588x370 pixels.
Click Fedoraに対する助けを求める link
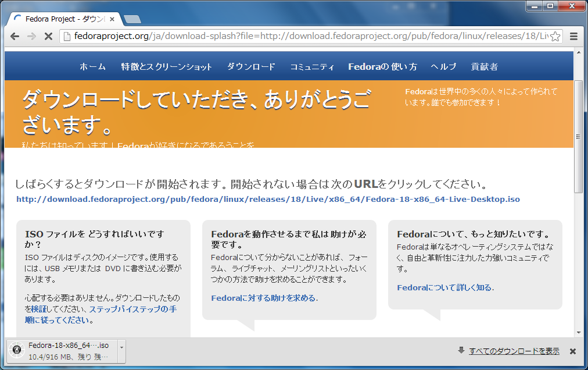click(x=263, y=298)
